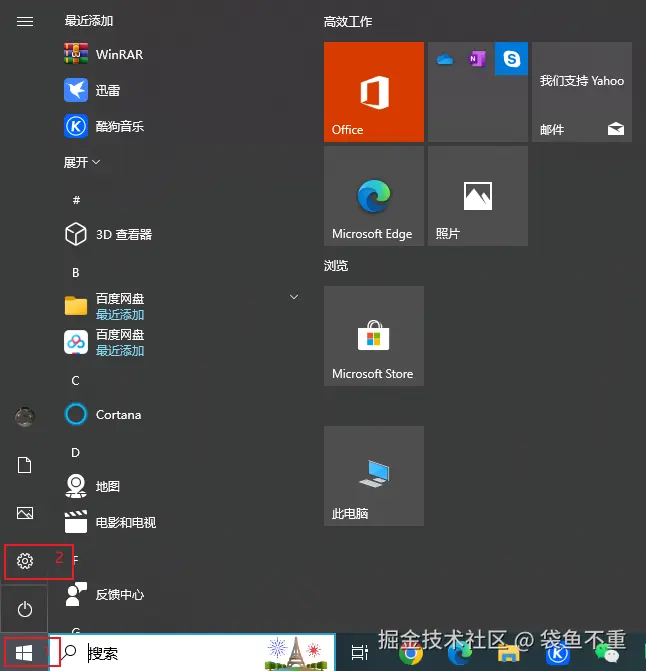The width and height of the screenshot is (646, 671).
Task: Open the Microsoft Store tile
Action: coord(374,336)
